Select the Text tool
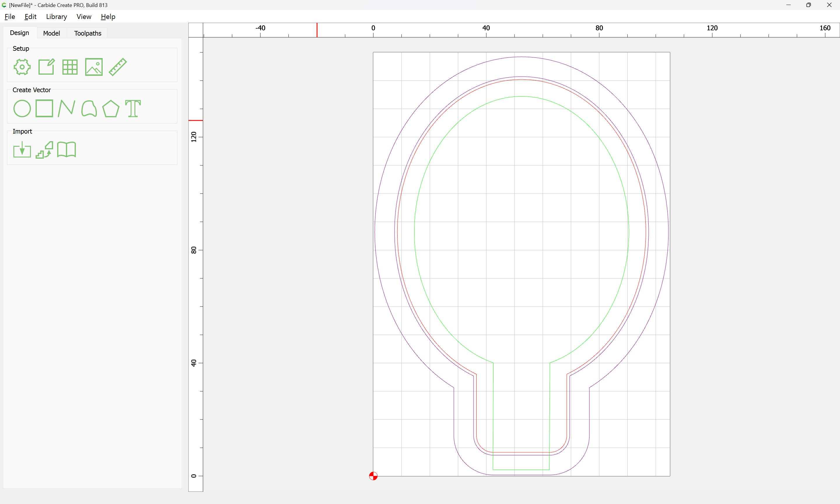Viewport: 840px width, 504px height. coord(133,108)
